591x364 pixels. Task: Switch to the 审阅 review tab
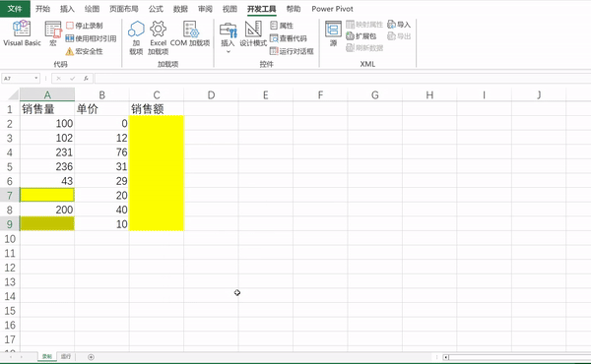coord(205,9)
